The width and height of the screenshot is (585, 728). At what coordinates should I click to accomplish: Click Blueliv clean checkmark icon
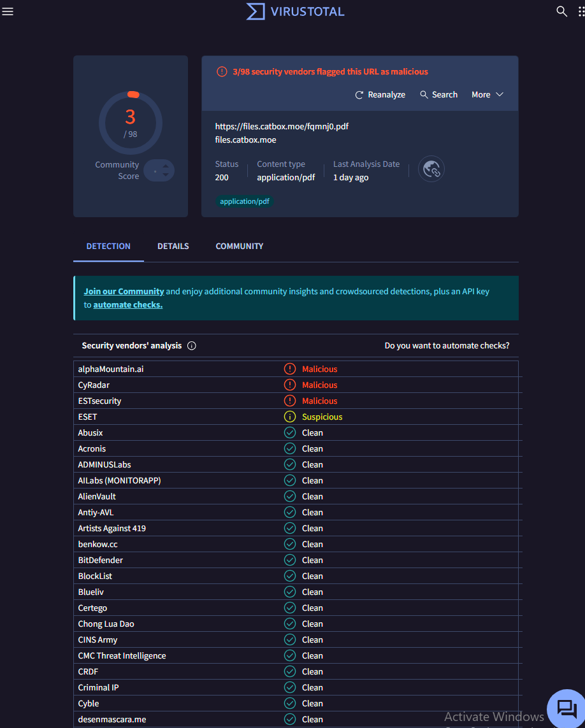tap(290, 592)
